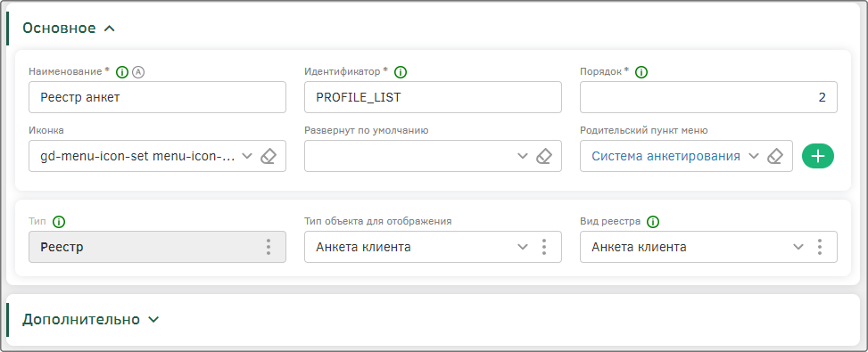868x352 pixels.
Task: Open Родительский пункт меню dropdown arrow
Action: pos(753,156)
